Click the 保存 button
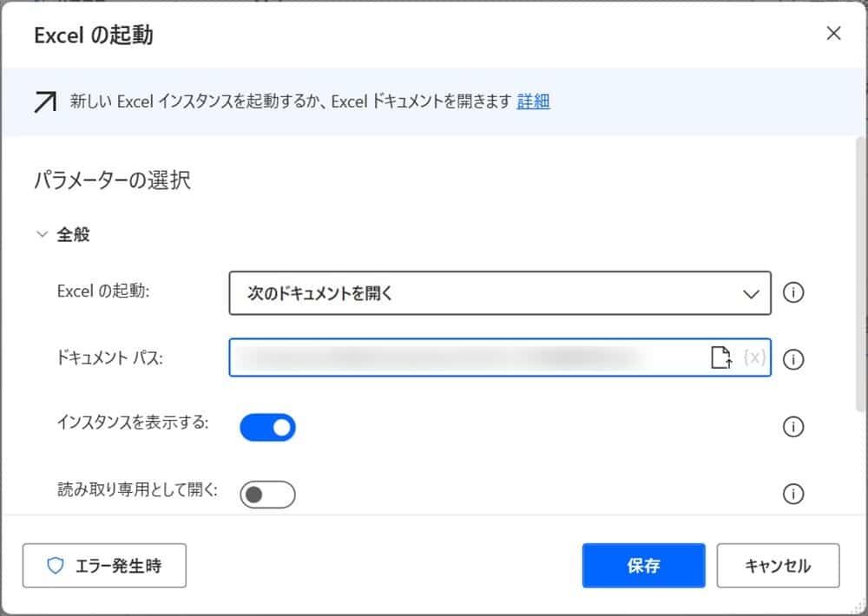 tap(643, 566)
